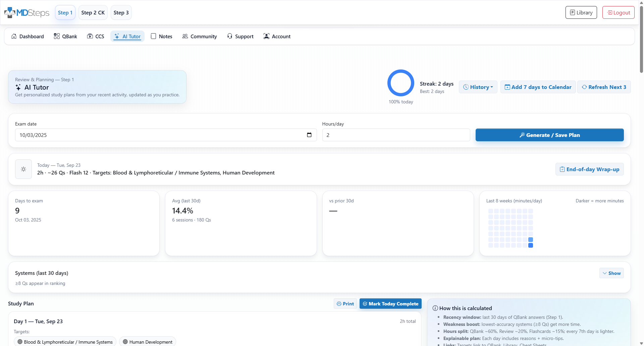This screenshot has width=644, height=346.
Task: Go to the CCS section
Action: click(96, 36)
